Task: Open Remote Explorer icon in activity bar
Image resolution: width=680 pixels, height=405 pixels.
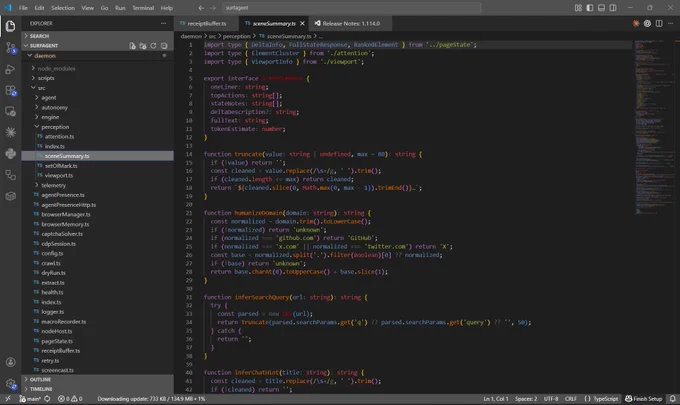Action: click(x=10, y=111)
